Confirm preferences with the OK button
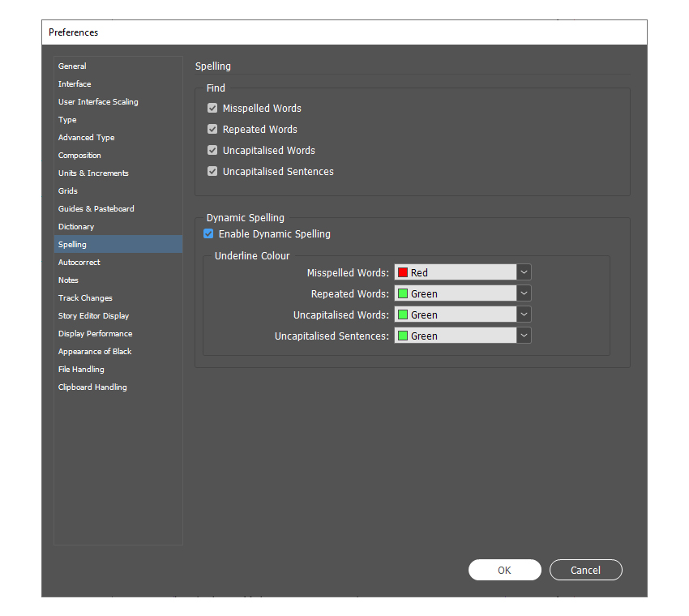 pyautogui.click(x=504, y=570)
